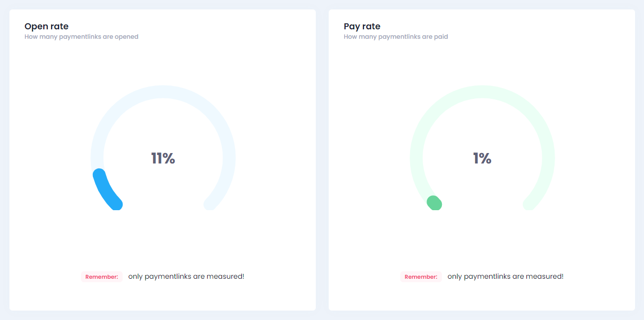Viewport: 644px width, 320px height.
Task: Click the rounded lower tip of blue Open rate arc
Action: [116, 203]
